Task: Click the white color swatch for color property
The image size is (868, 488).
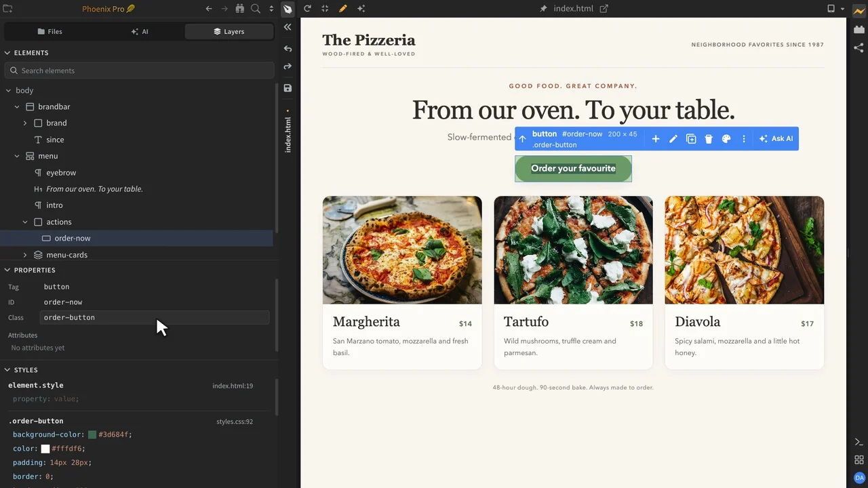Action: tap(45, 449)
